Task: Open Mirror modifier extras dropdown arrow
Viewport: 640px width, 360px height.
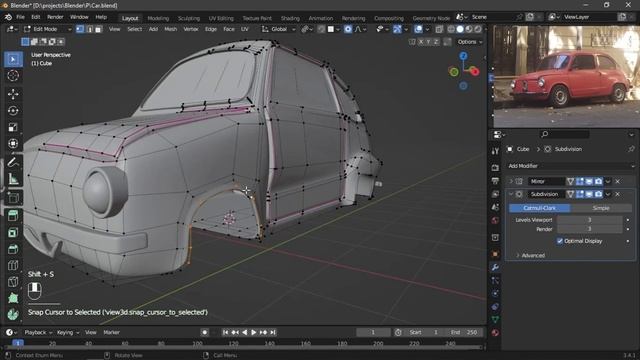Action: click(x=608, y=181)
